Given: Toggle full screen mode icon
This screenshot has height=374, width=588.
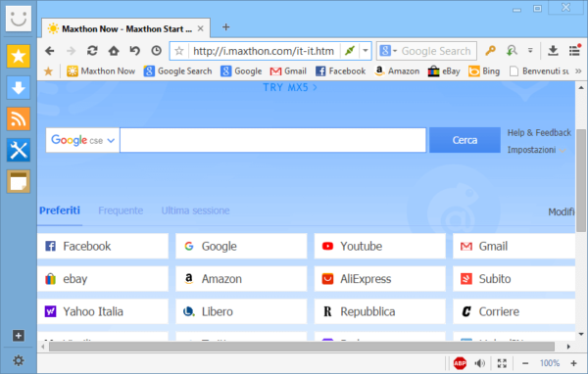Looking at the screenshot, I should point(502,363).
